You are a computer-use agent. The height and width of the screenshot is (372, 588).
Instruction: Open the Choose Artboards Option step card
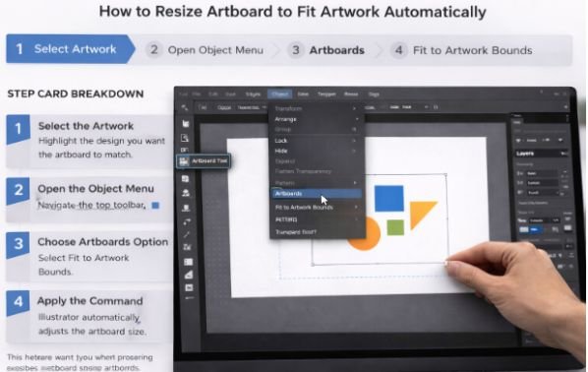[88, 257]
